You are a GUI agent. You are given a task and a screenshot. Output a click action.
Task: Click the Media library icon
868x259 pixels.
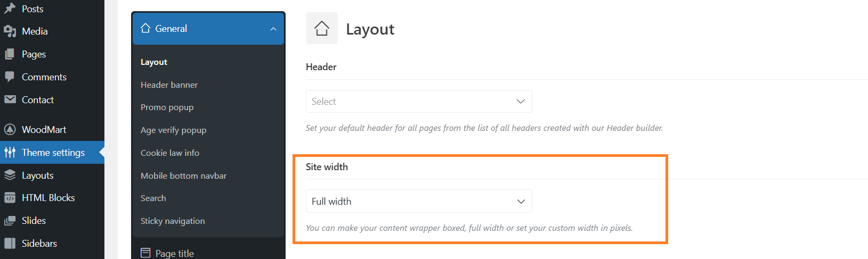pos(10,31)
